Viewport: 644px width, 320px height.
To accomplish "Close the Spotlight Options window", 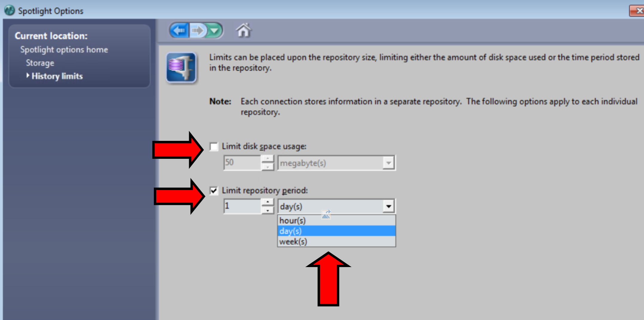I will [637, 11].
